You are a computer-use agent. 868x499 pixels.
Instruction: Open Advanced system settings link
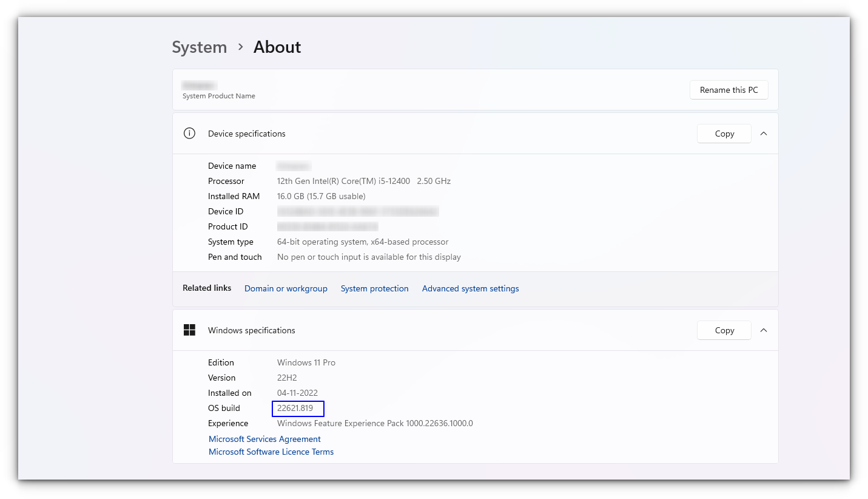click(471, 288)
